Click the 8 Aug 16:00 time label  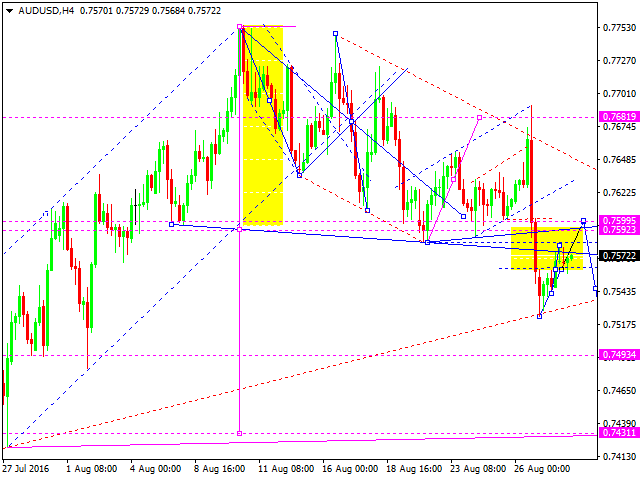(220, 469)
